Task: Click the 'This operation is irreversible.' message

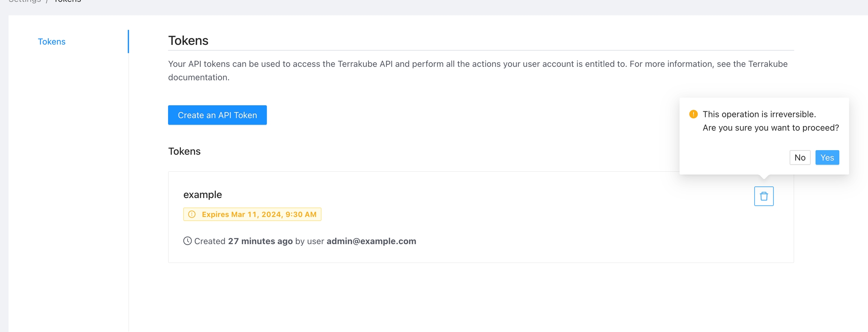Action: click(759, 114)
